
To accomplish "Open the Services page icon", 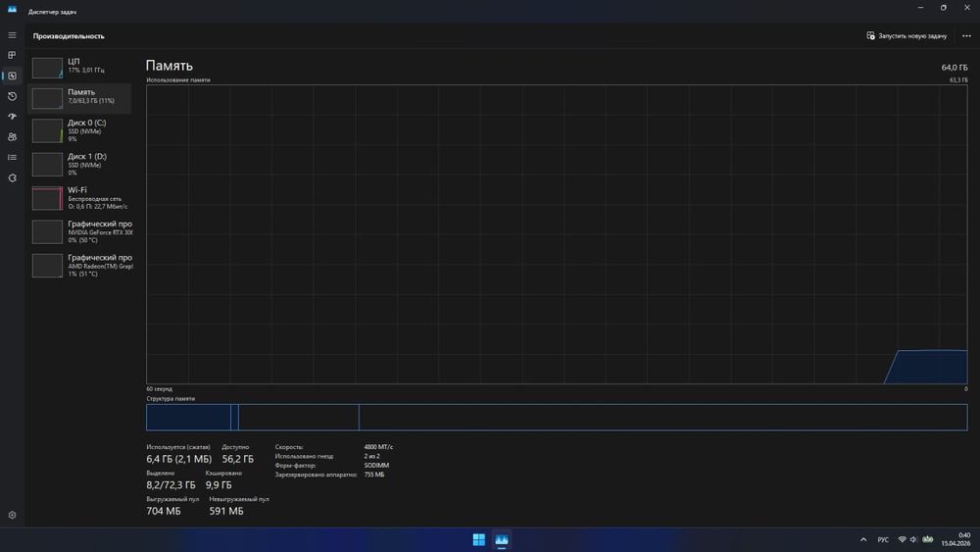I will click(12, 178).
